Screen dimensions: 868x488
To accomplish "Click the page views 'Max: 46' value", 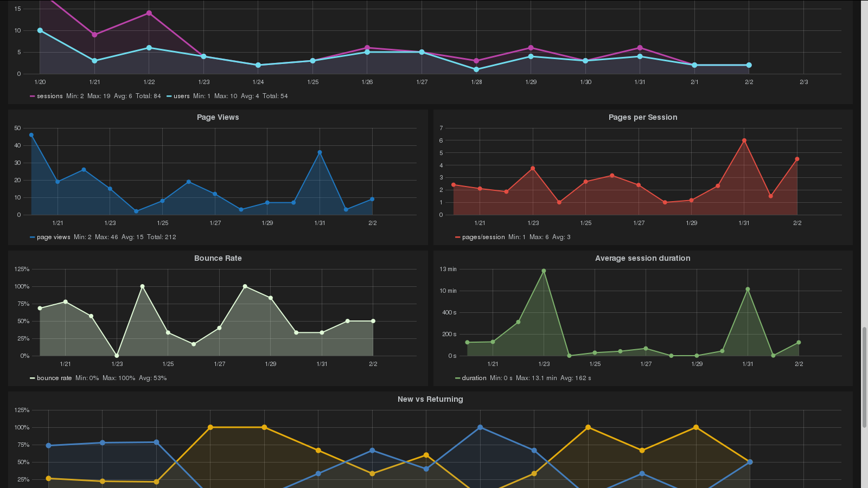I will 106,237.
